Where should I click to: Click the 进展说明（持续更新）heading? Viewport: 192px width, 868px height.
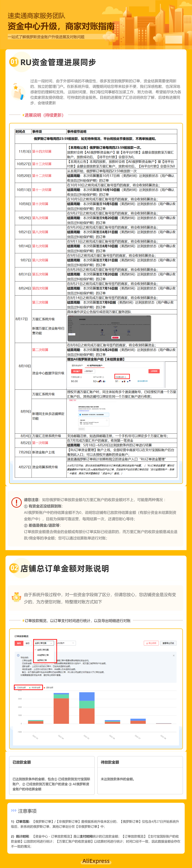click(44, 115)
